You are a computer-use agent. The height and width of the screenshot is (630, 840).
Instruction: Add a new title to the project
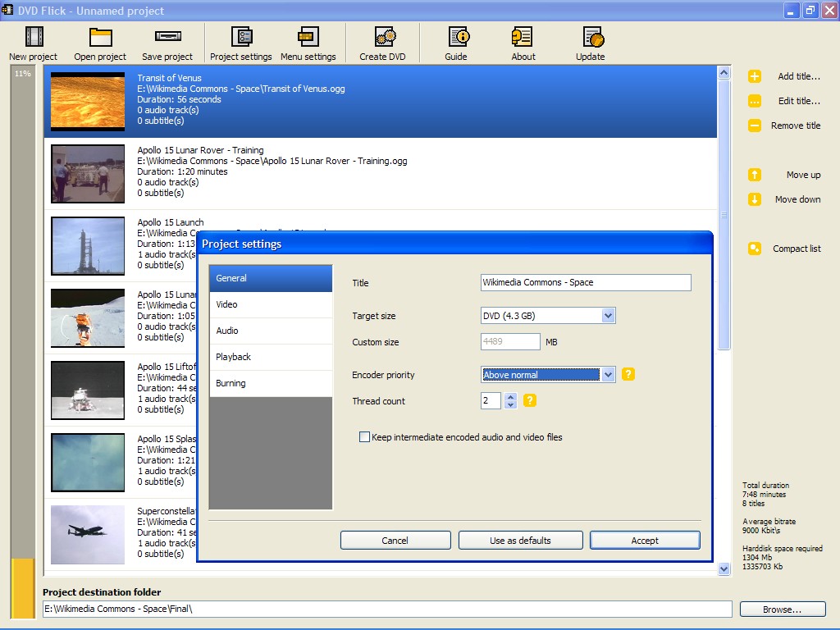point(778,76)
